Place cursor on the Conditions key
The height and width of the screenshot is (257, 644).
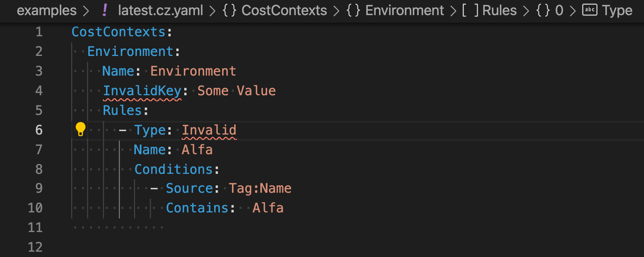(x=173, y=169)
